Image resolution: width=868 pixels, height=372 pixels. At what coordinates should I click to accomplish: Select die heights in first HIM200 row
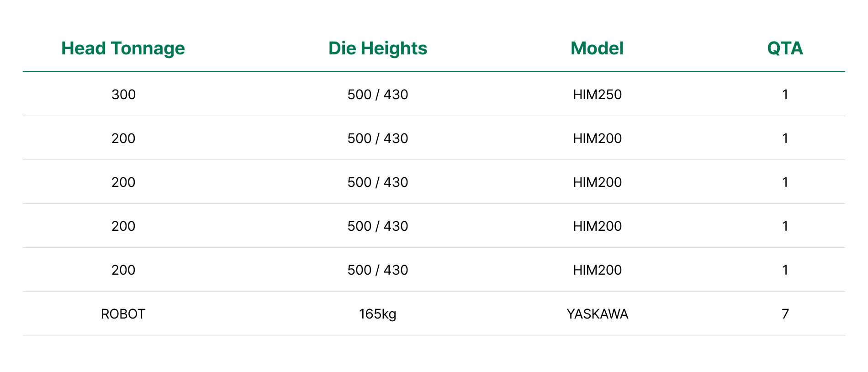378,138
